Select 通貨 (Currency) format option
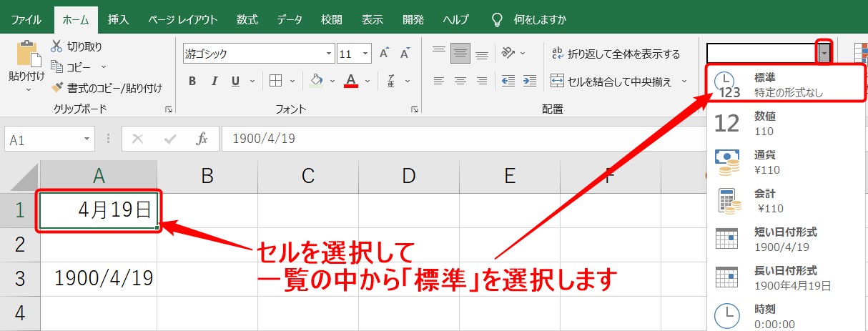The image size is (868, 331). click(787, 162)
